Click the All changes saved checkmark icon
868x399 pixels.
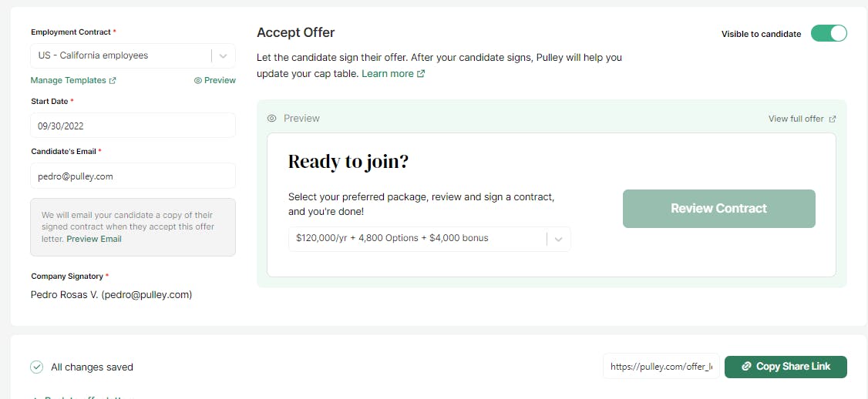coord(37,367)
